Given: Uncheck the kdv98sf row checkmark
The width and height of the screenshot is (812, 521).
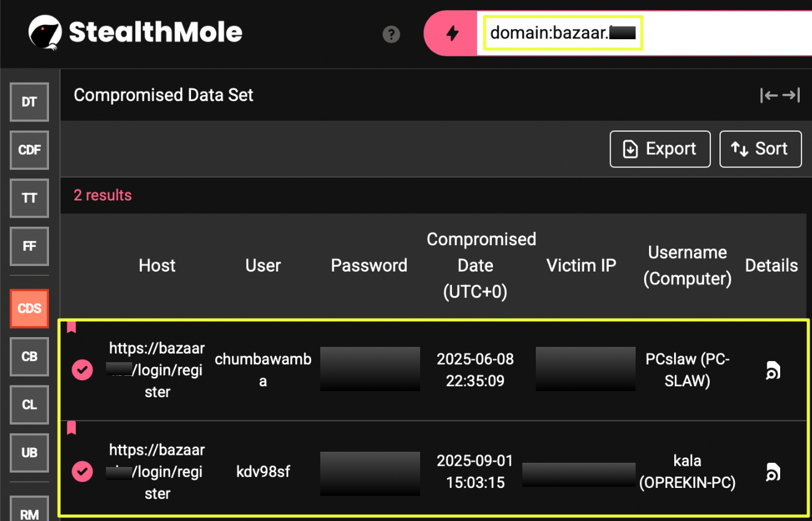Looking at the screenshot, I should (83, 471).
